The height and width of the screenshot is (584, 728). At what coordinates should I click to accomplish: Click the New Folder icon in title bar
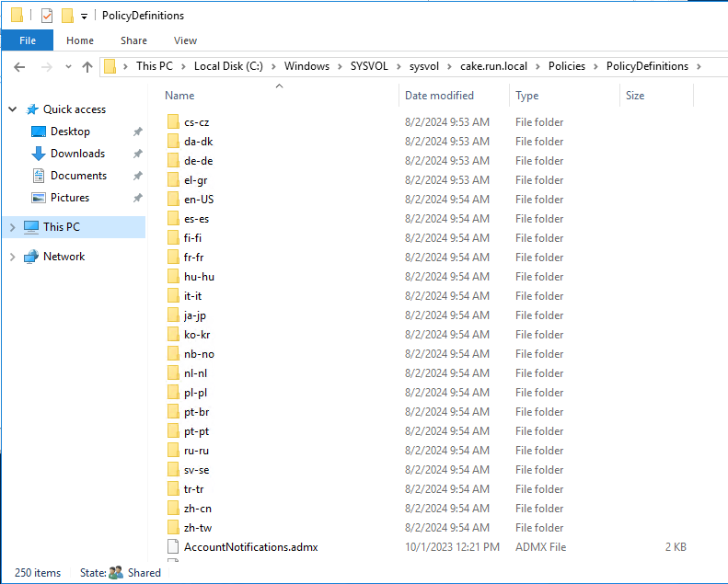tap(67, 16)
